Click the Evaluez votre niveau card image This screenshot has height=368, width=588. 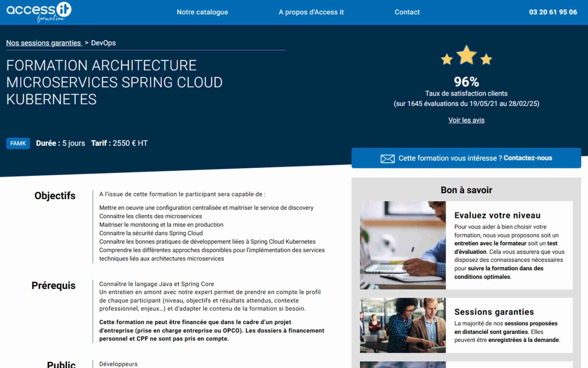403,245
